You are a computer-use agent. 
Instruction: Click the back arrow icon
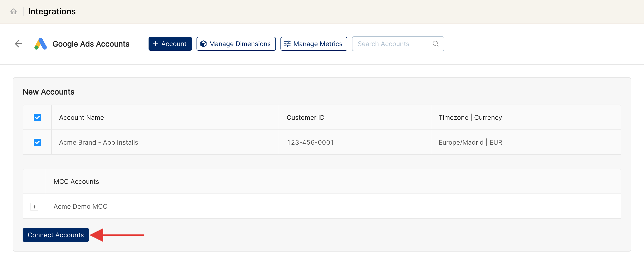coord(18,44)
